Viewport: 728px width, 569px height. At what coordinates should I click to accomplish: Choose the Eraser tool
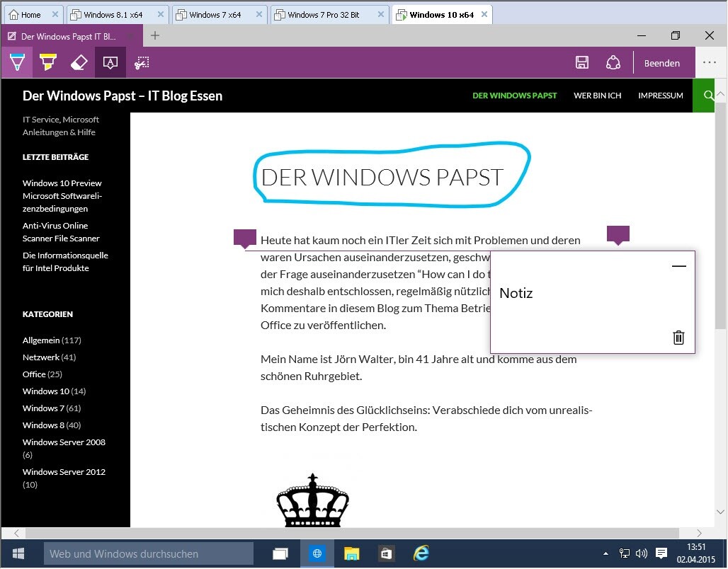click(x=79, y=63)
